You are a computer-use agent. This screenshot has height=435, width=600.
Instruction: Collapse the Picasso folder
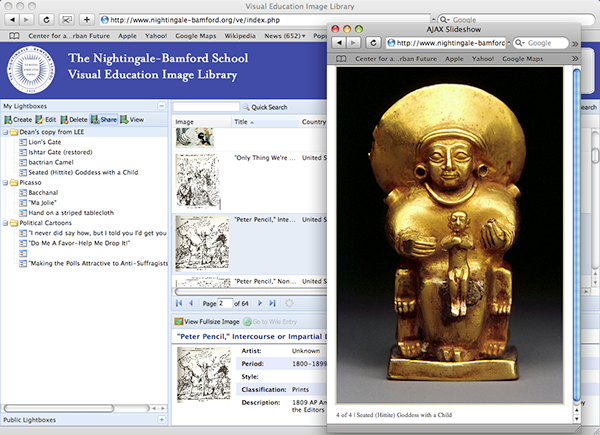tap(5, 183)
